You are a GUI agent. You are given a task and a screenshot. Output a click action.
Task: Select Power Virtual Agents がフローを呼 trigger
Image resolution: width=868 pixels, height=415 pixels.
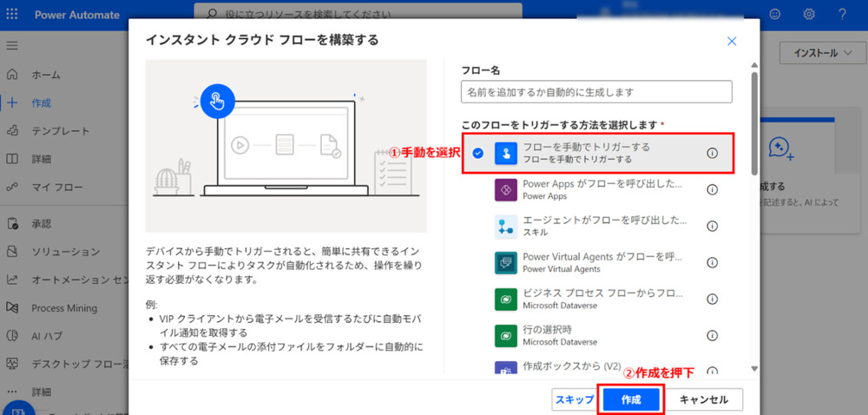pos(598,263)
